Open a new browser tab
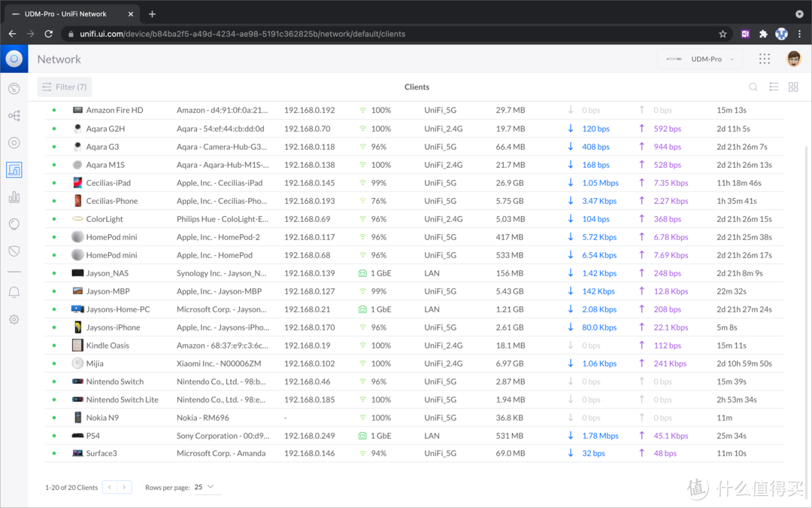The height and width of the screenshot is (508, 812). click(152, 14)
